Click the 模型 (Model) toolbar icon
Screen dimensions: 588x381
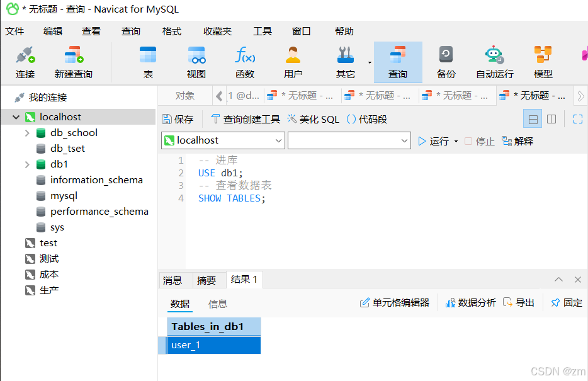coord(542,61)
